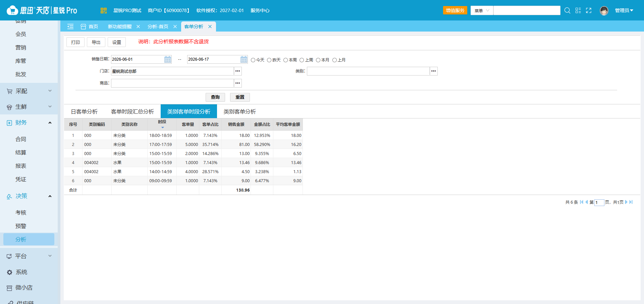Screen dimensions: 644x304
Task: Click the page number input box
Action: [599, 202]
